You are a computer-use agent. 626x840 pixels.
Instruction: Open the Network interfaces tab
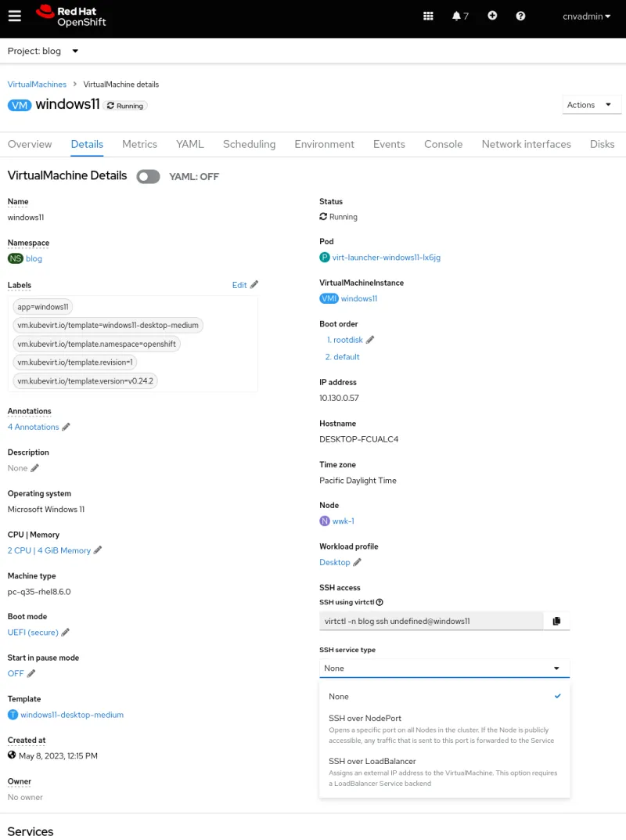pos(526,144)
